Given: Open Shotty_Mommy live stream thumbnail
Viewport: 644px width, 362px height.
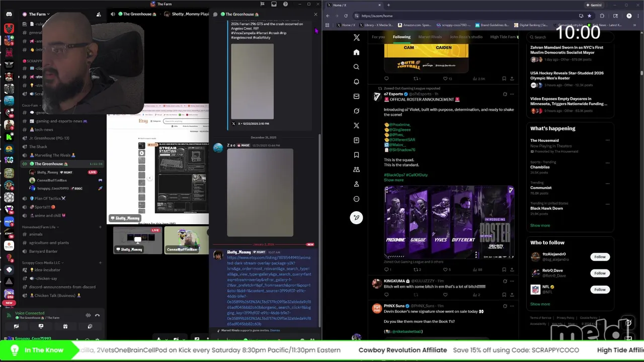Looking at the screenshot, I should (137, 240).
